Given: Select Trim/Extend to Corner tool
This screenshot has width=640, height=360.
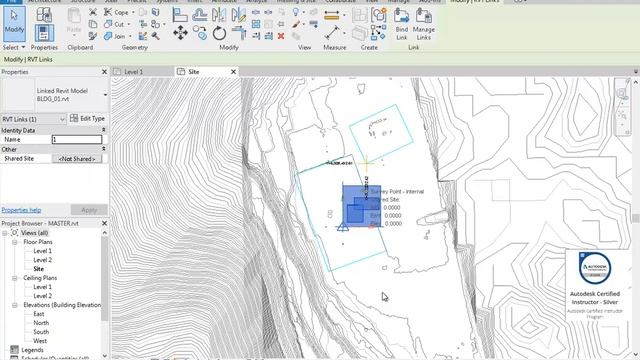Looking at the screenshot, I should pos(239,33).
